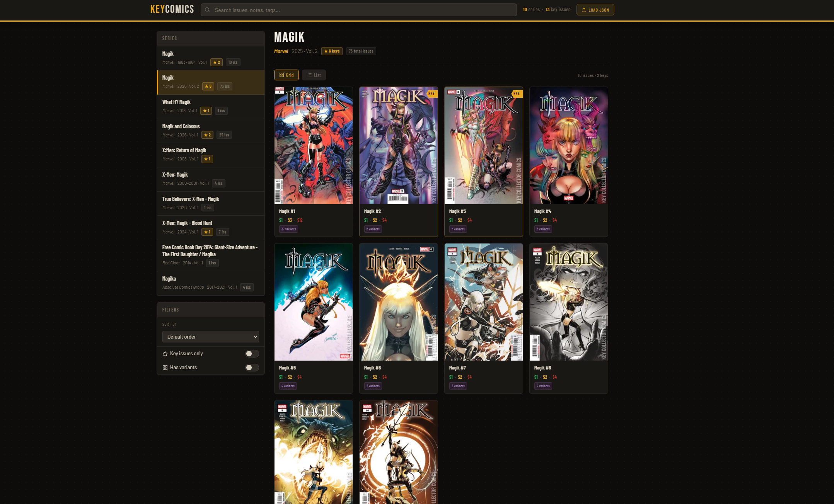The height and width of the screenshot is (504, 834).
Task: Switch to the List view tab
Action: 314,75
